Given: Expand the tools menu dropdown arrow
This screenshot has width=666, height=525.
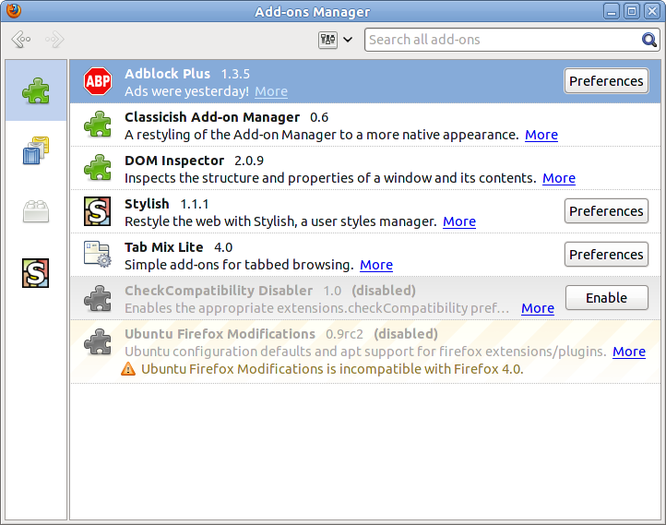Looking at the screenshot, I should point(348,40).
